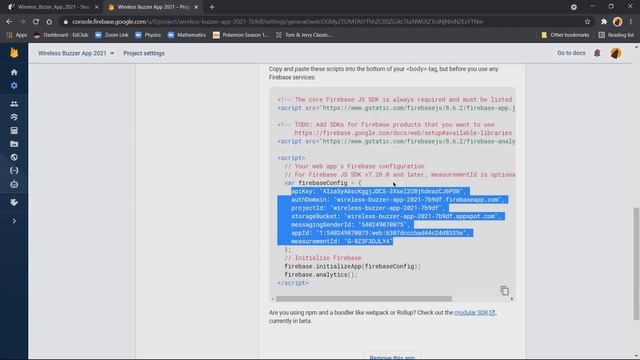The image size is (640, 360).
Task: Switch to the Wireless_Buzzer_App_2021 Snack tab
Action: coord(53,7)
